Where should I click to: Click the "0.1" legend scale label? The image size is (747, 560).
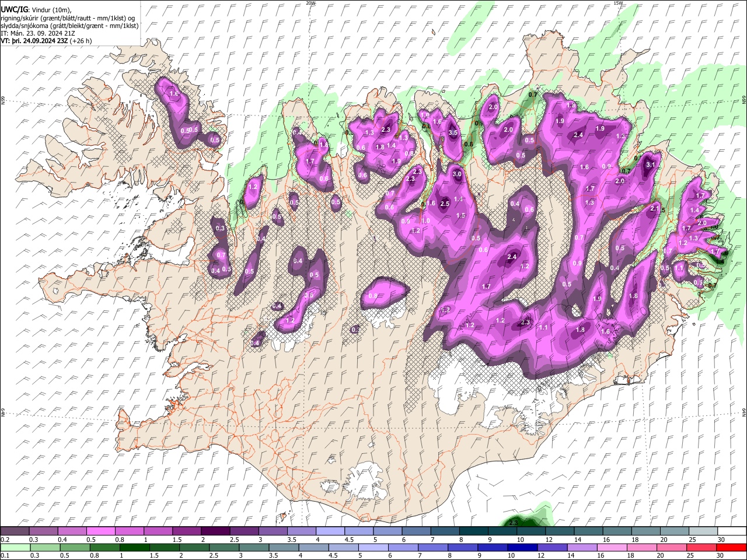tap(5, 556)
